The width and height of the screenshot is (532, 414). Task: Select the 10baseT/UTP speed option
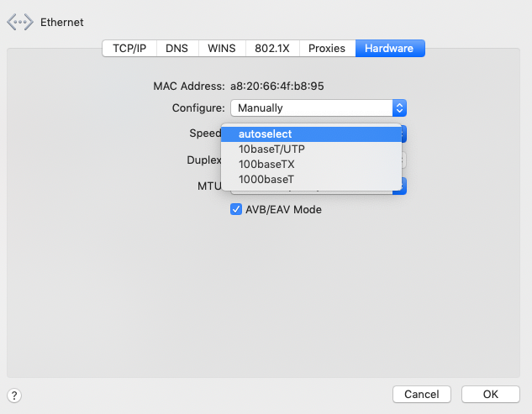click(271, 149)
